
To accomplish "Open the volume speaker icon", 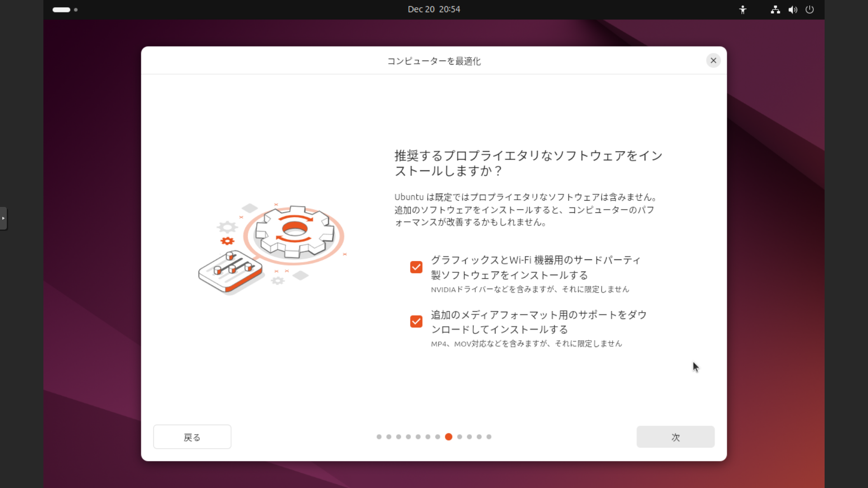I will click(793, 9).
